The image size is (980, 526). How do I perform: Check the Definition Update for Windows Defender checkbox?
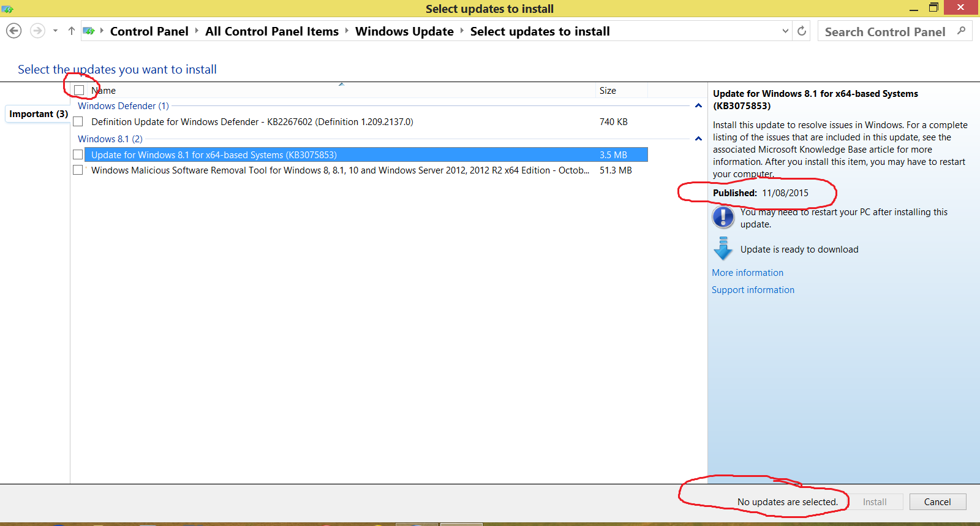tap(78, 121)
